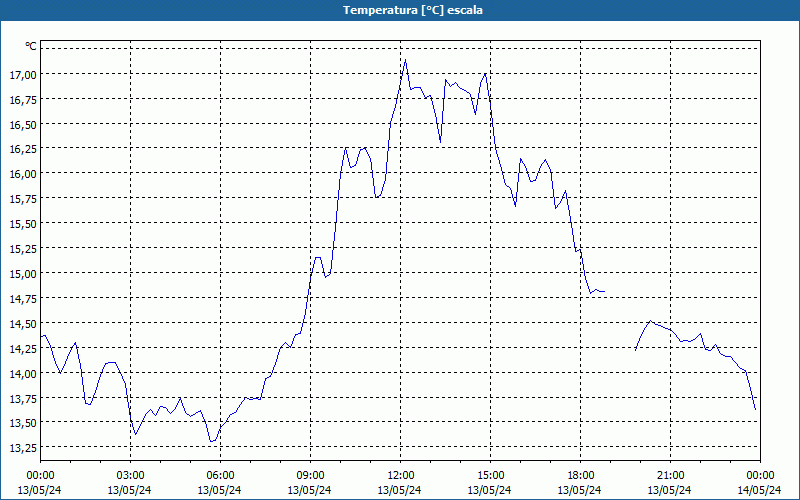800x500 pixels.
Task: Click the 15,50 y-axis label
Action: coord(23,224)
